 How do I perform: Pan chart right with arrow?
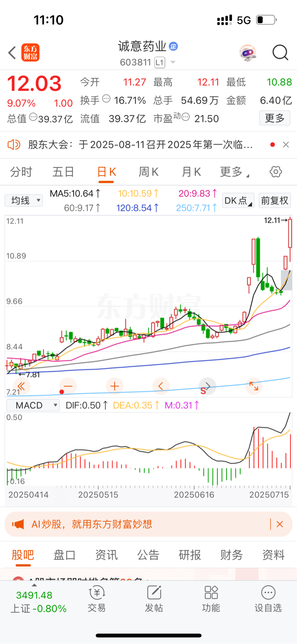point(207,386)
